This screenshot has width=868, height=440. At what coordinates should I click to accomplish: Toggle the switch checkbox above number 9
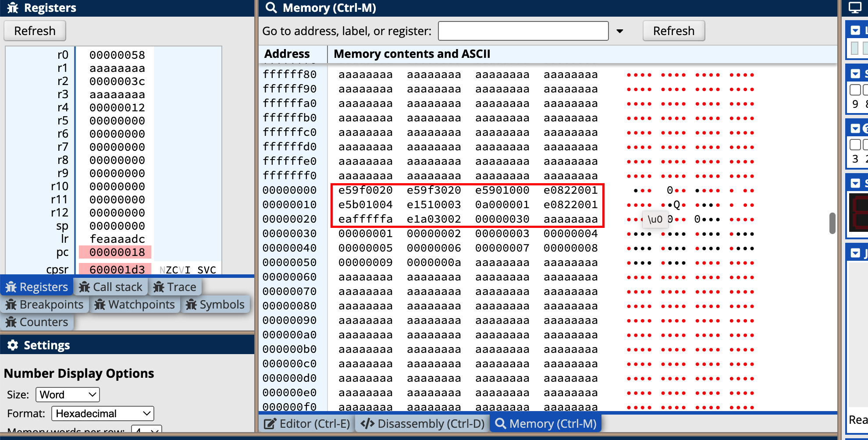click(x=855, y=90)
